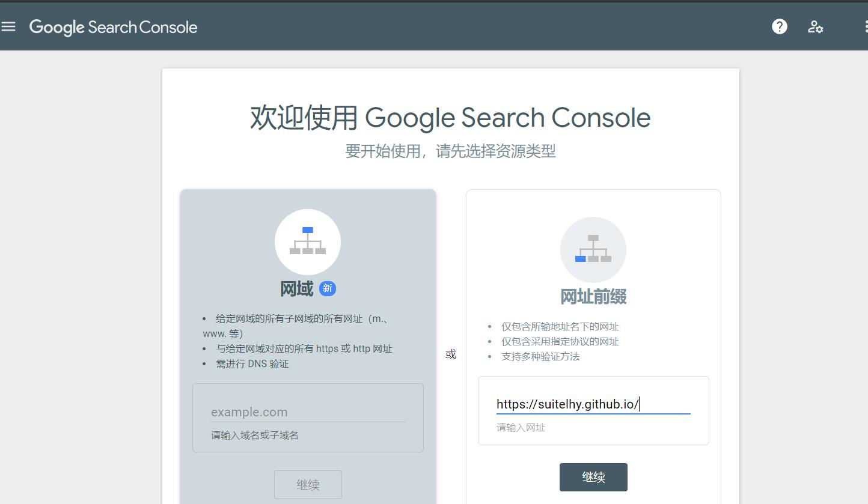
Task: Open user settings icon in header
Action: pyautogui.click(x=815, y=26)
